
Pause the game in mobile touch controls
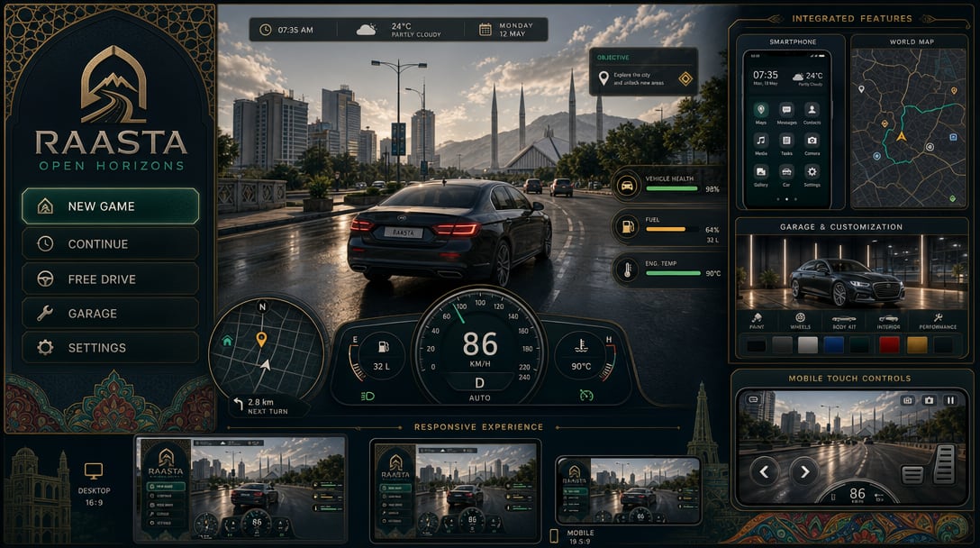950,400
